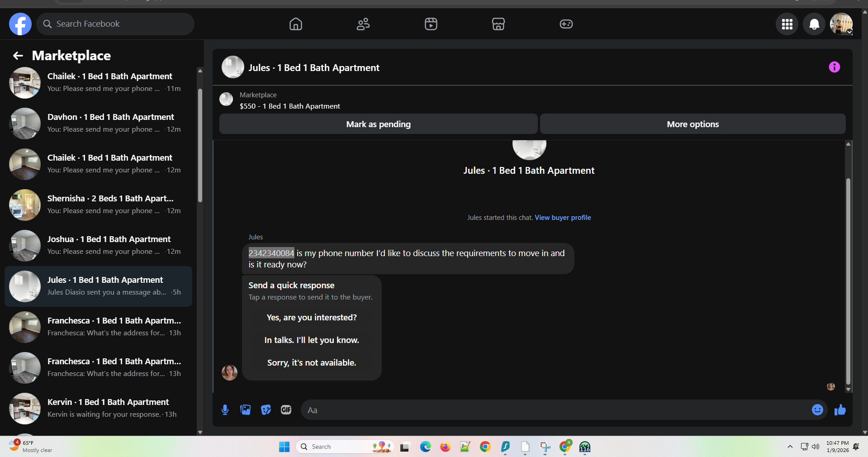Screen dimensions: 868x457
Task: Open Chailek conversation sent 12m ago
Action: coord(98,164)
